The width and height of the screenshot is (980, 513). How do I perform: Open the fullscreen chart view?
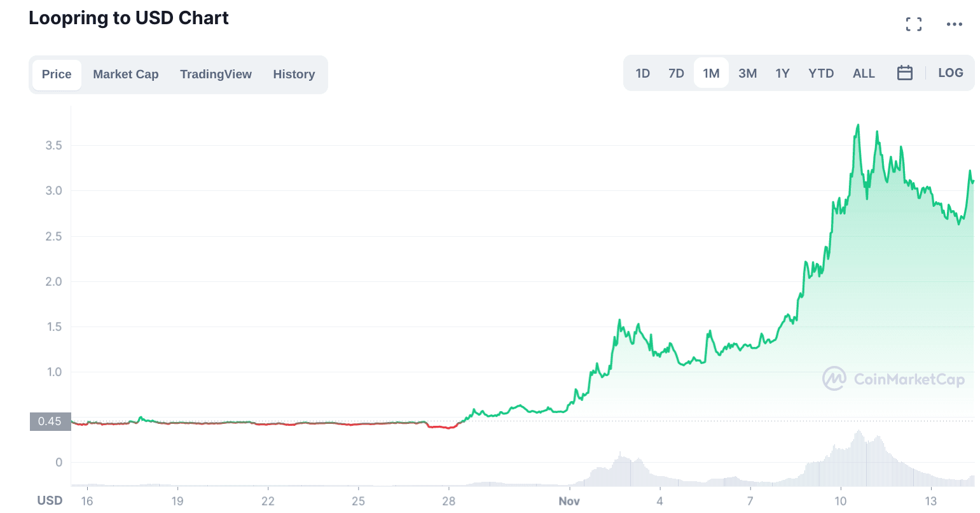[x=914, y=24]
